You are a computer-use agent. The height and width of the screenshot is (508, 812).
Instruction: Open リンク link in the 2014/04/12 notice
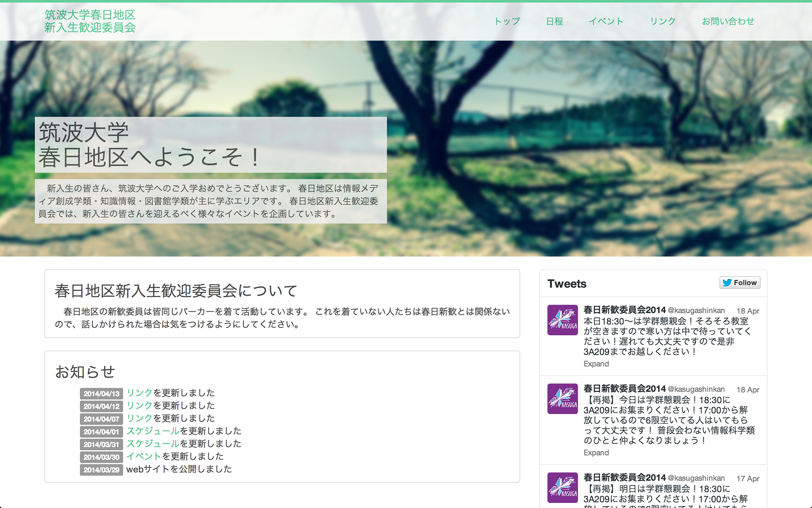click(x=140, y=406)
